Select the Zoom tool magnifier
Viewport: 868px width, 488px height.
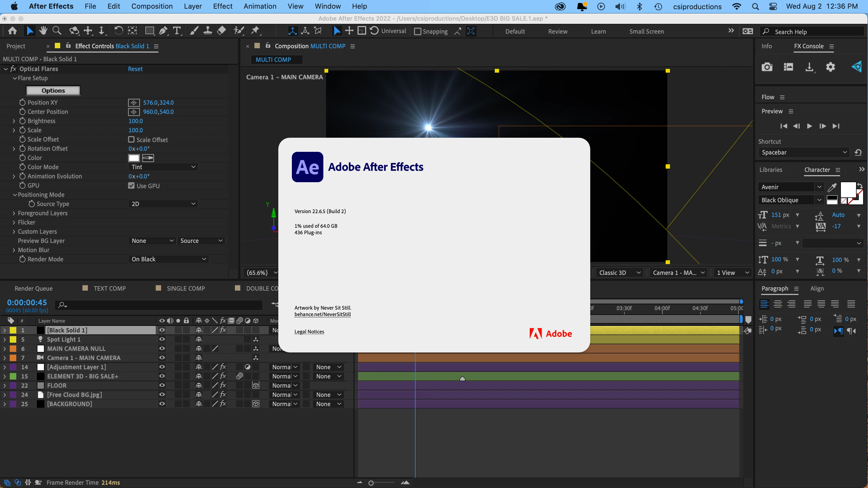(57, 31)
